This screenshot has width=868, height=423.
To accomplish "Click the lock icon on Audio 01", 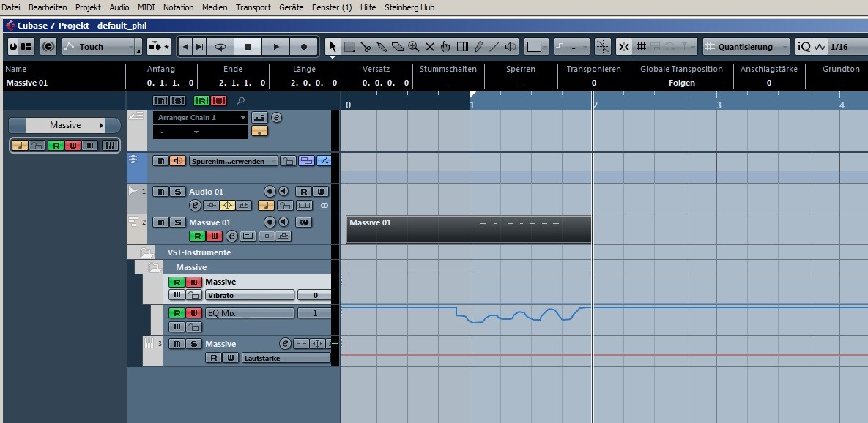I will pos(285,206).
